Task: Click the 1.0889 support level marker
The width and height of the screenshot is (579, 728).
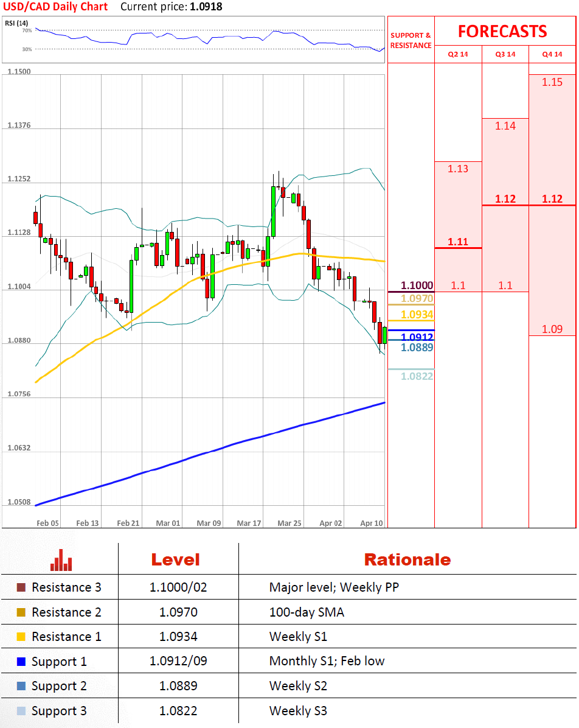Action: tap(417, 348)
